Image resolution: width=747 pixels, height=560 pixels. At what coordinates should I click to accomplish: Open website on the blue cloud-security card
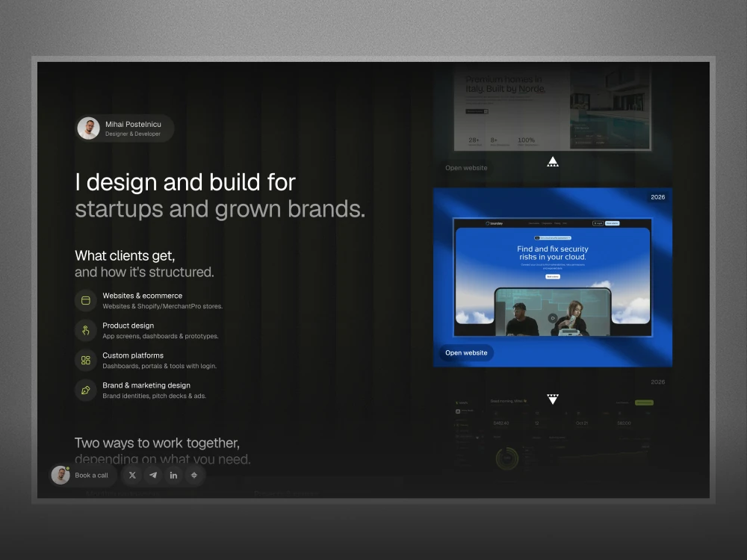[466, 353]
